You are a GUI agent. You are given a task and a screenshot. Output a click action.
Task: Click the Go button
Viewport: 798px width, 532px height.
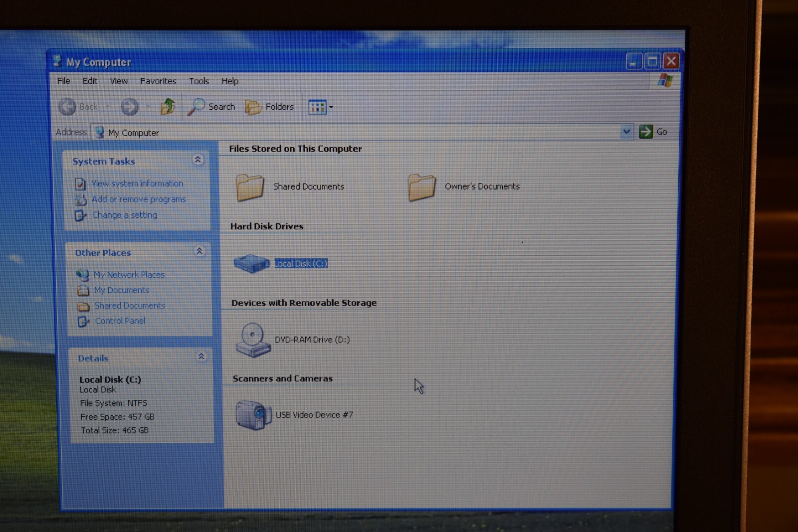[x=653, y=132]
